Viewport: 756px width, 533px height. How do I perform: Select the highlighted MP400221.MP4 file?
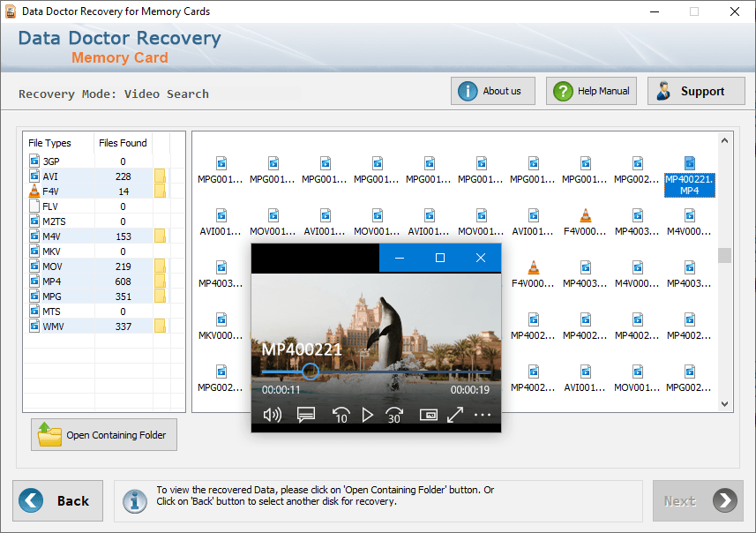(x=690, y=176)
